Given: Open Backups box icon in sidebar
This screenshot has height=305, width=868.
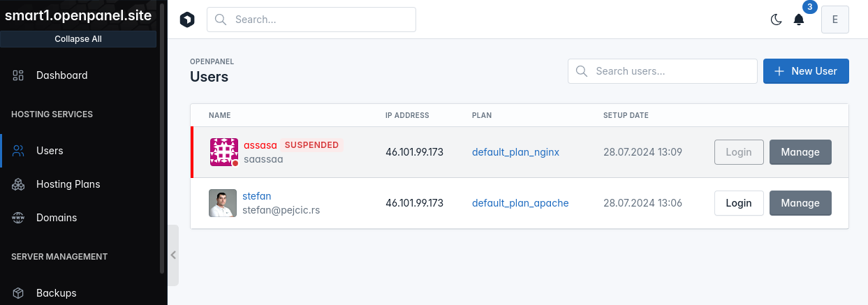Looking at the screenshot, I should click(19, 293).
